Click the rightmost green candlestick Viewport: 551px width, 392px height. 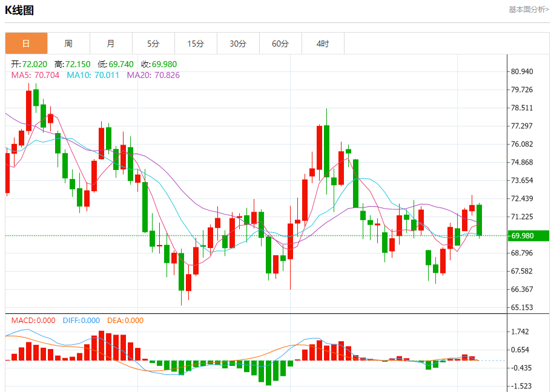tap(479, 220)
